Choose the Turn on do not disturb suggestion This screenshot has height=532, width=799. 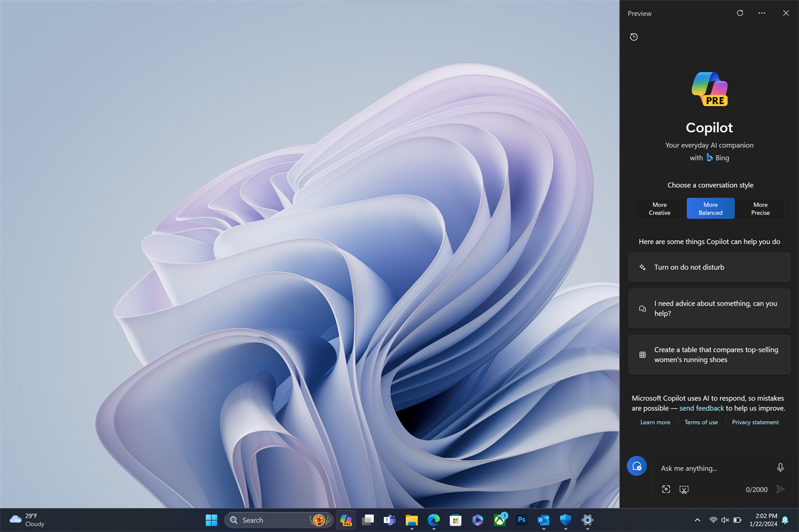tap(709, 267)
